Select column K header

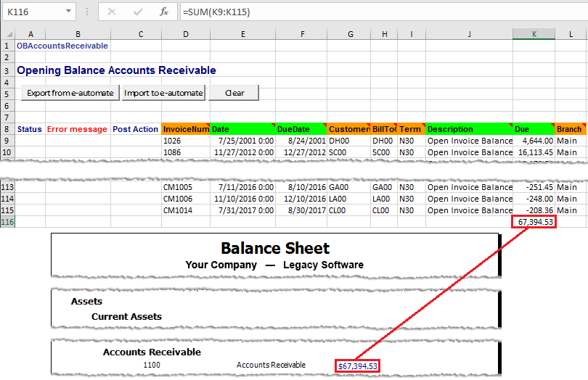click(534, 34)
